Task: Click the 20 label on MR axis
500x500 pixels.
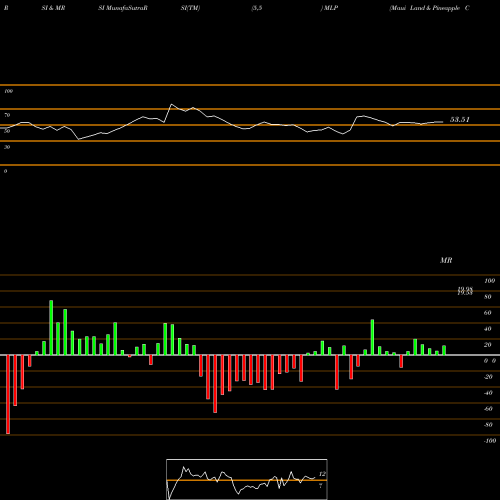Action: pyautogui.click(x=488, y=345)
